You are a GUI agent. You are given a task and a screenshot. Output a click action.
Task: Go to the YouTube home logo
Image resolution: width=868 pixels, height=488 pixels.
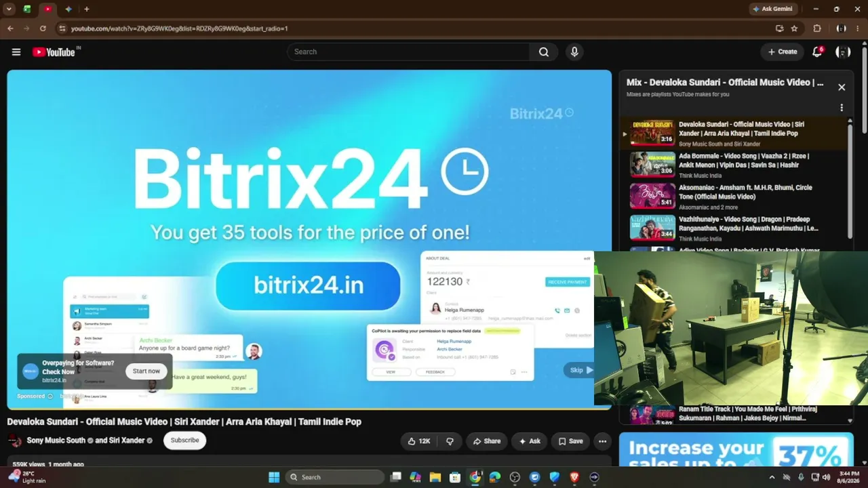56,52
